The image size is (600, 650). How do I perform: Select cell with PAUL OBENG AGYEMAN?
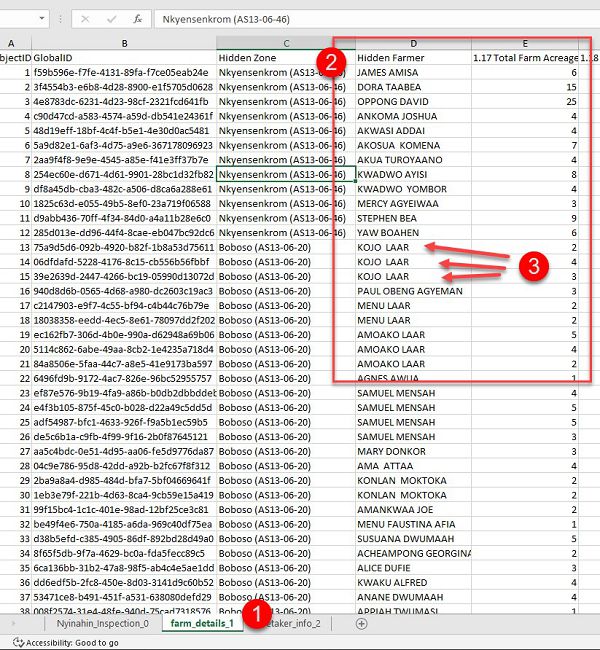(413, 291)
